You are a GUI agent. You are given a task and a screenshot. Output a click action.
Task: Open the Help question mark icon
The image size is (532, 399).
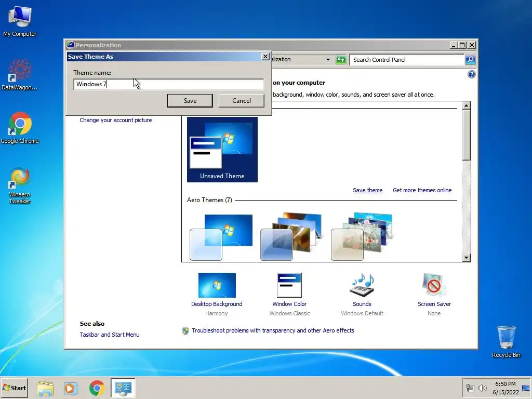(471, 74)
